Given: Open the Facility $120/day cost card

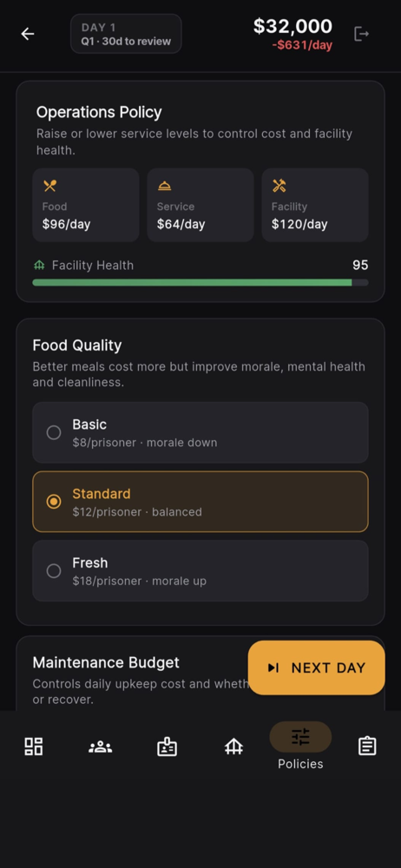Looking at the screenshot, I should 315,205.
